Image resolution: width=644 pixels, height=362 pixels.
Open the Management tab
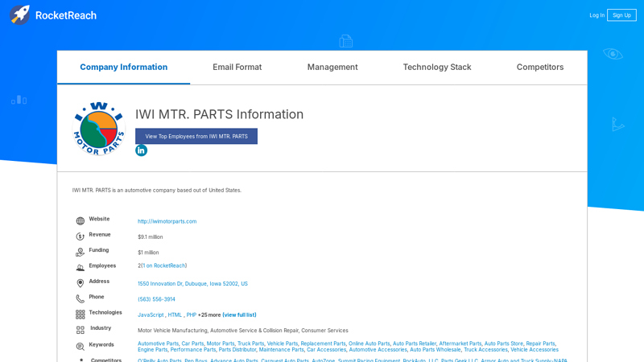pos(332,67)
